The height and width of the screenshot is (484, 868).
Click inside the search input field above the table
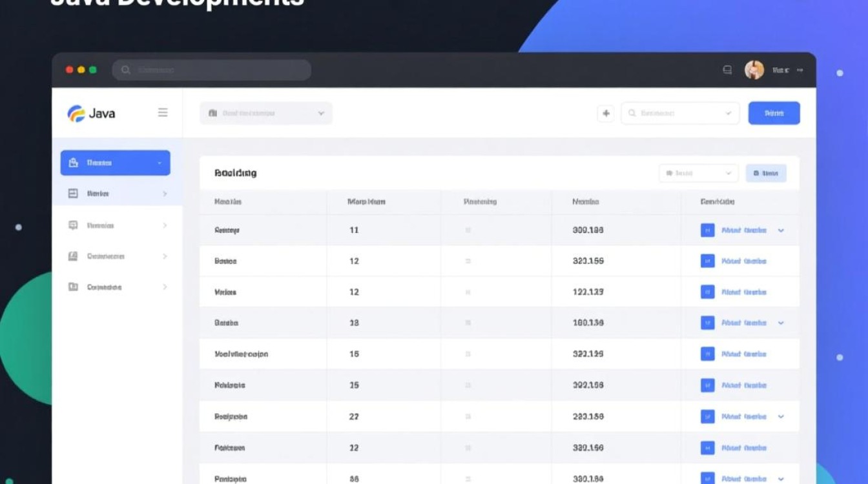(x=678, y=113)
